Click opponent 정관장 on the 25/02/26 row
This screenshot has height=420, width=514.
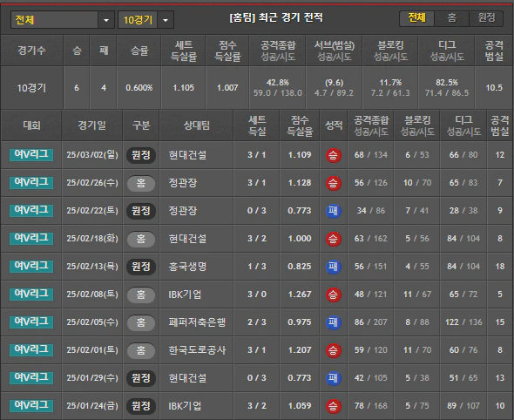[x=183, y=183]
